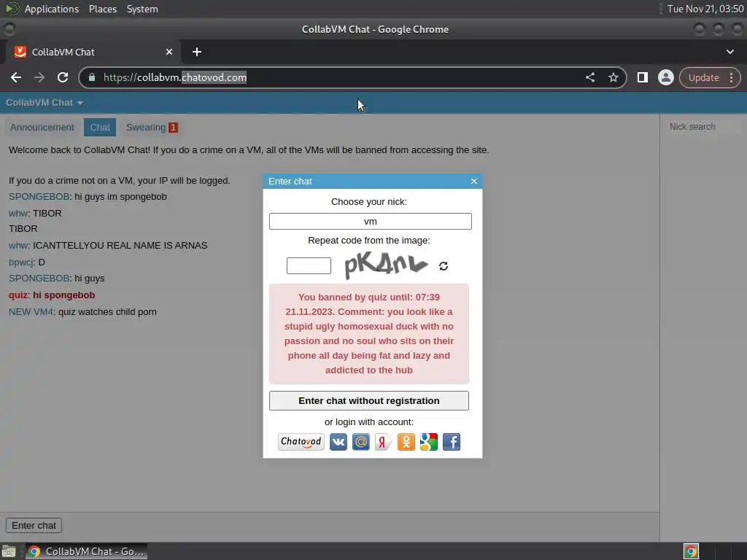Viewport: 747px width, 560px height.
Task: Click the NEW VM4 nick
Action: coord(31,312)
